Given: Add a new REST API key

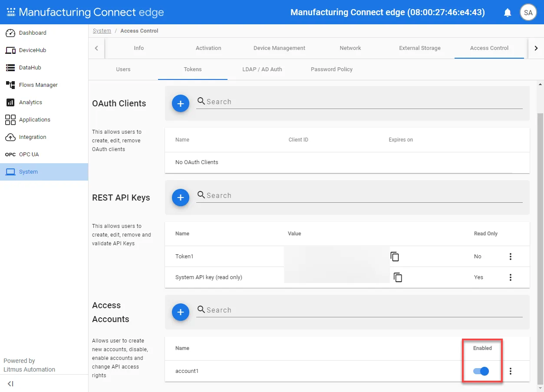Looking at the screenshot, I should point(181,198).
